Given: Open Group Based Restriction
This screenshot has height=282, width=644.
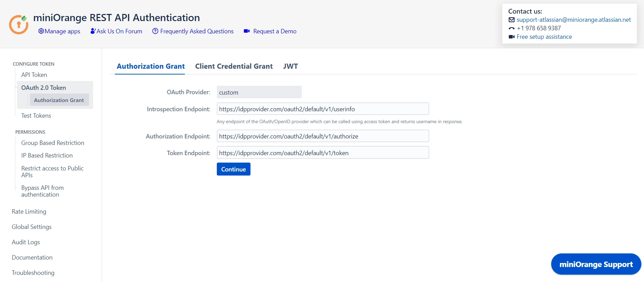Looking at the screenshot, I should [53, 143].
